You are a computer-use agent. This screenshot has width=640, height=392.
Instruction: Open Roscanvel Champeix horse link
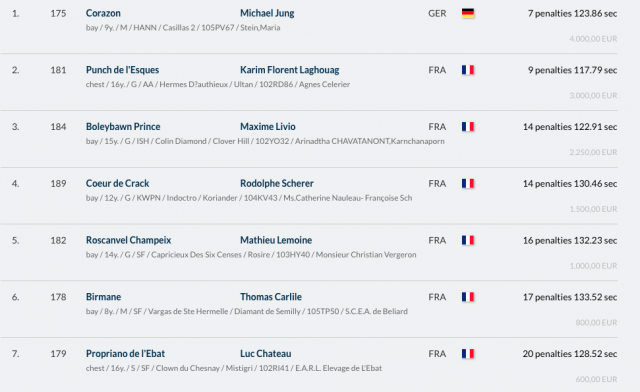[129, 241]
